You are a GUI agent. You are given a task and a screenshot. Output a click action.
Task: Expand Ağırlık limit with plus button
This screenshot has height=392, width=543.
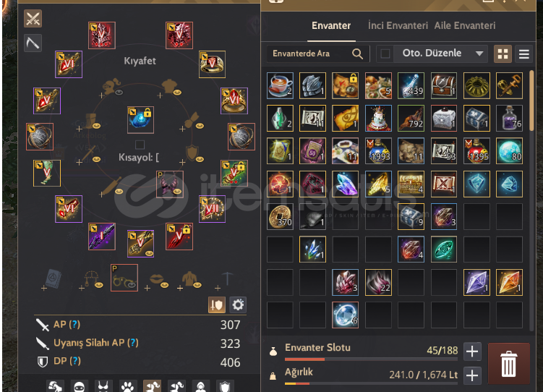tap(472, 375)
